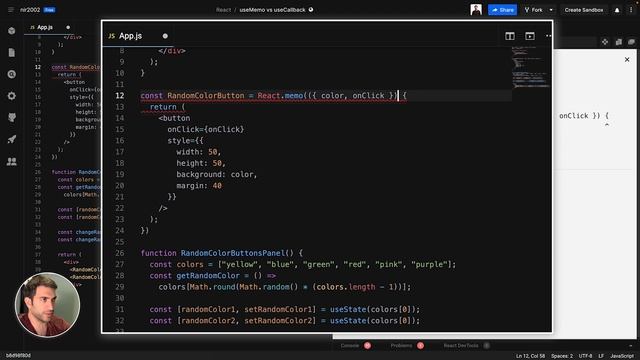Click RandomColorButtonsPanel function name
This screenshot has height=360, width=640.
(x=233, y=253)
